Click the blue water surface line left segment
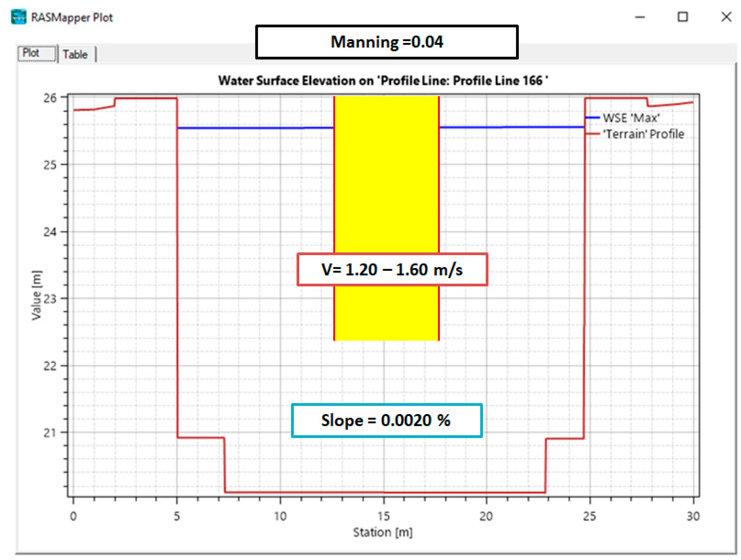 coord(255,128)
